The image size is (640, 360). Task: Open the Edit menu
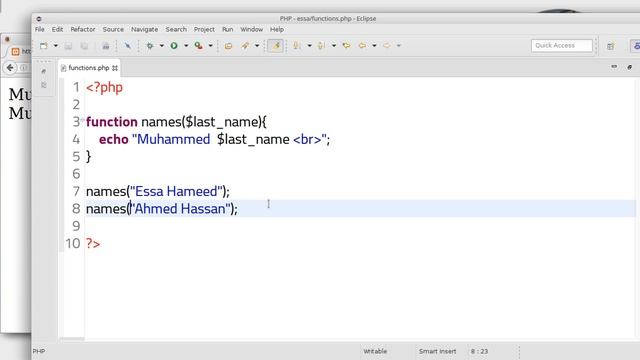pyautogui.click(x=57, y=29)
